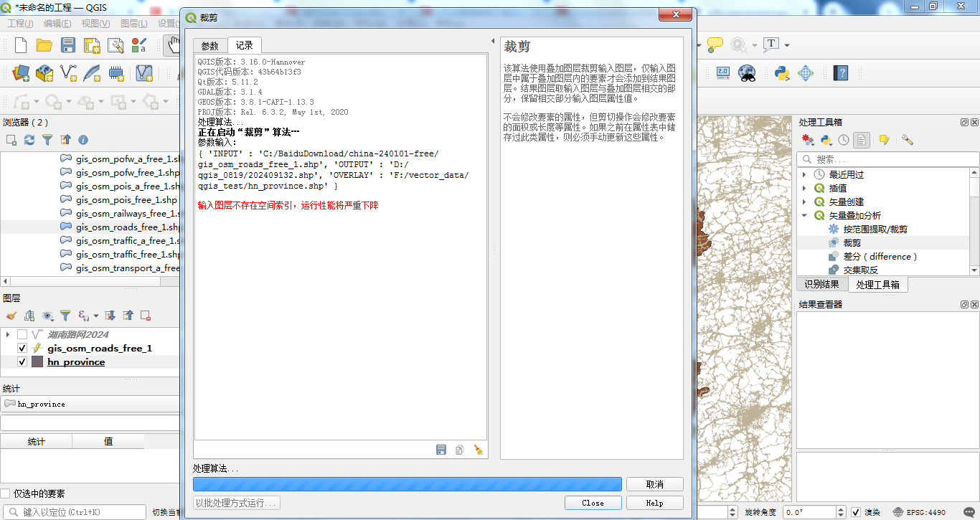Open the new print layout icon

92,45
